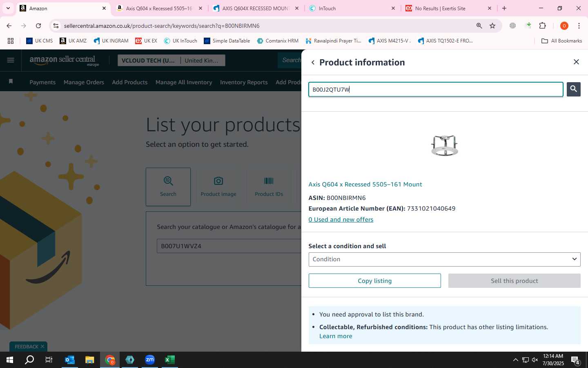Click the muted volume icon in system tray

(535, 360)
